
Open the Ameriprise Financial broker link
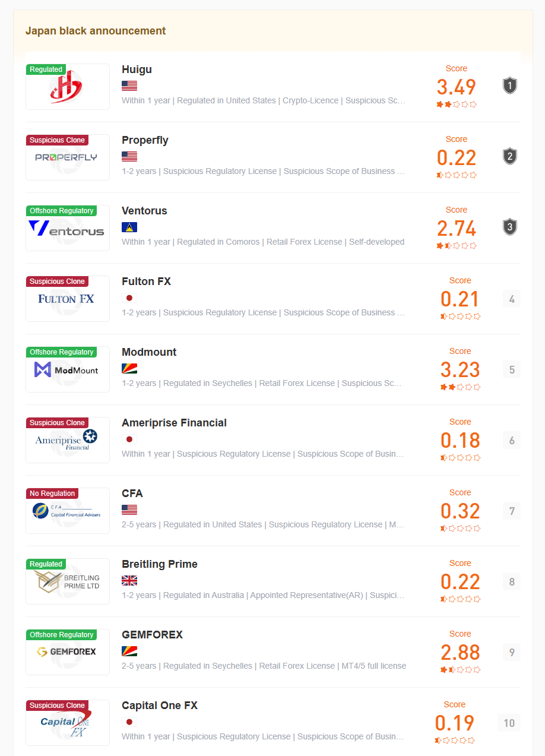pos(174,423)
